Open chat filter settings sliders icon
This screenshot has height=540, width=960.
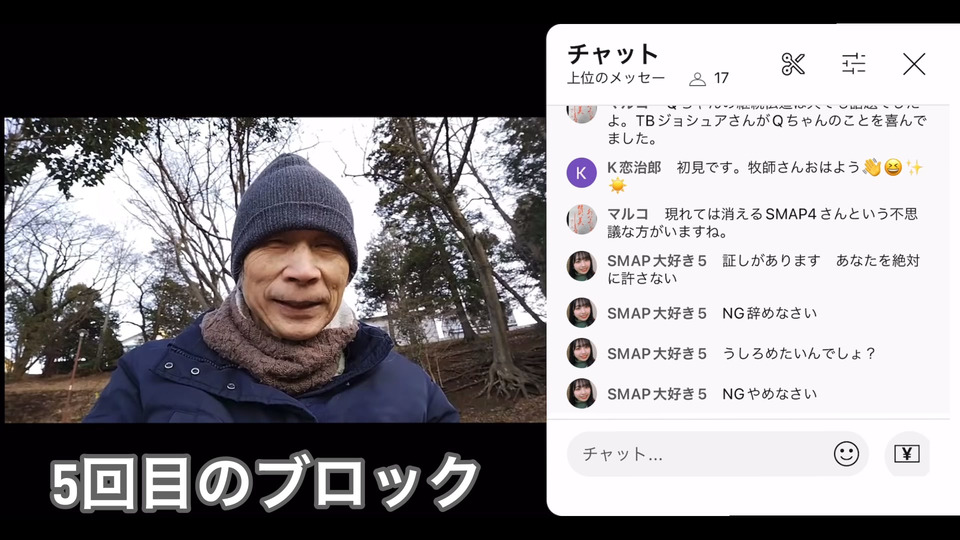[x=853, y=64]
